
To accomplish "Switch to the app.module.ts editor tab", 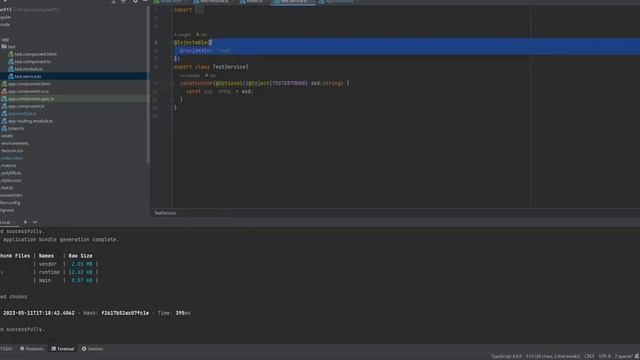I will click(339, 2).
